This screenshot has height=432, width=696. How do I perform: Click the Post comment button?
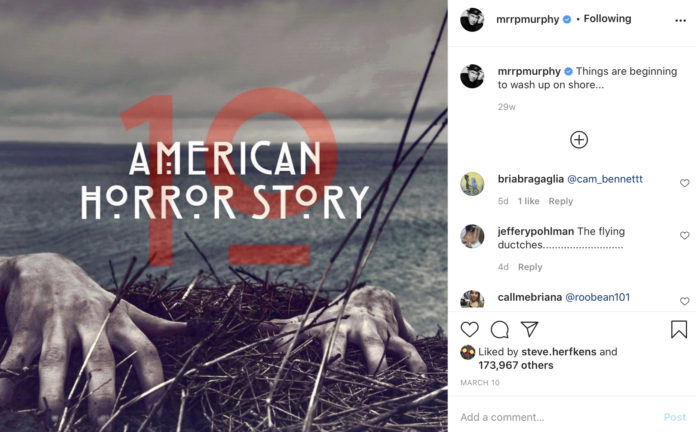(675, 417)
